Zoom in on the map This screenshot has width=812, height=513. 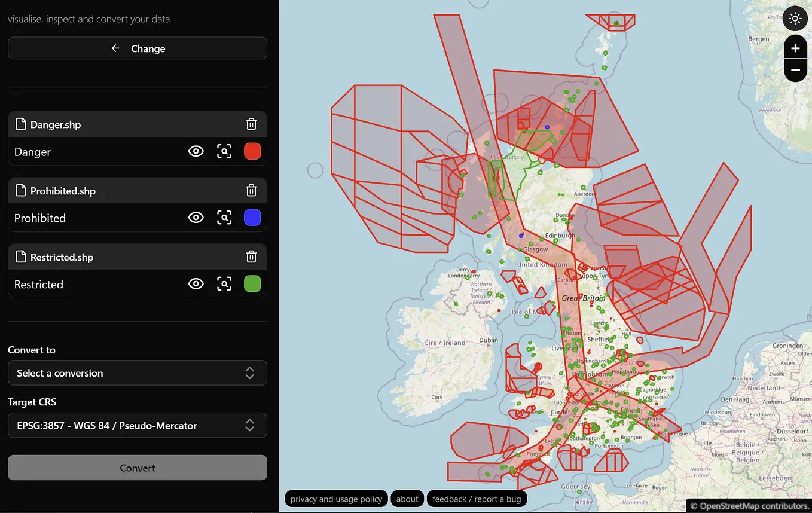795,47
